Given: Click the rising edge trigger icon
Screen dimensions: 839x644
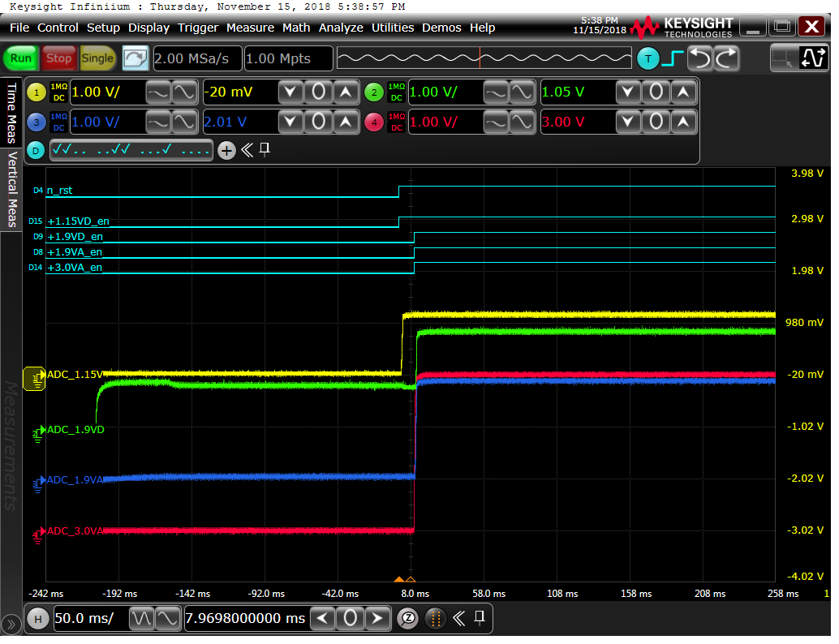Looking at the screenshot, I should pos(673,59).
